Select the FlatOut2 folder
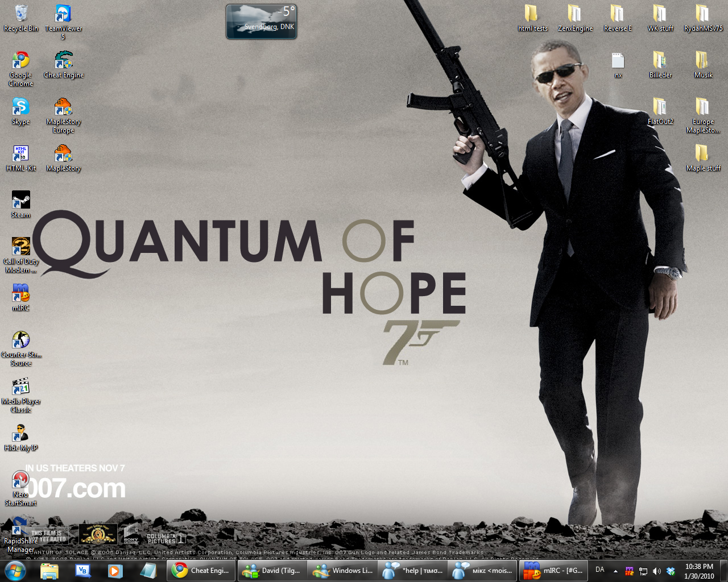The image size is (728, 582). point(660,111)
